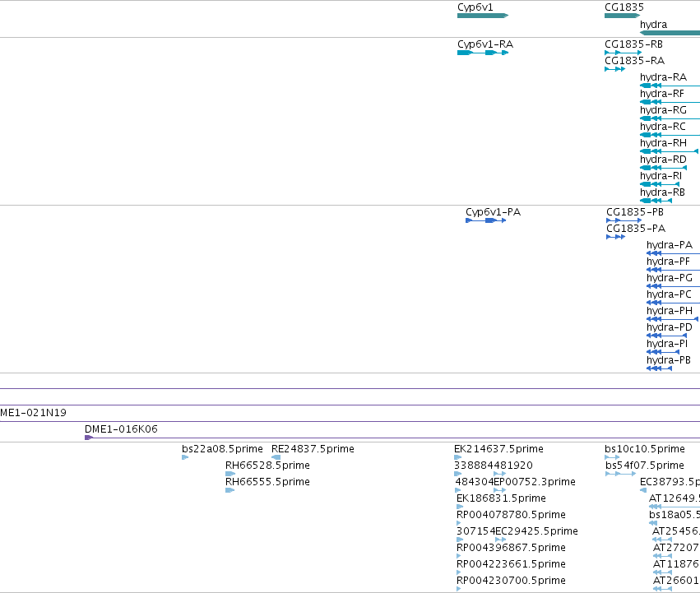Click EST bs22a08.5prime
Image resolution: width=700 pixels, height=593 pixels.
pos(222,449)
